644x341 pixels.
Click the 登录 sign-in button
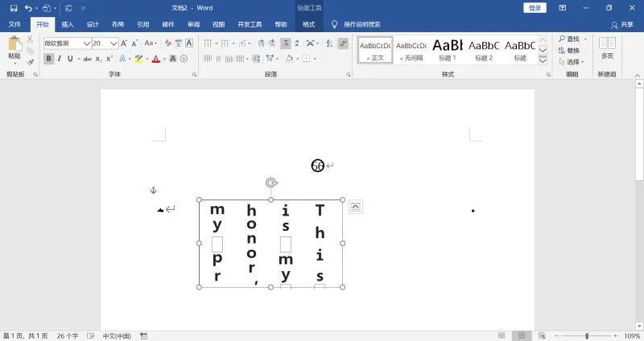535,8
